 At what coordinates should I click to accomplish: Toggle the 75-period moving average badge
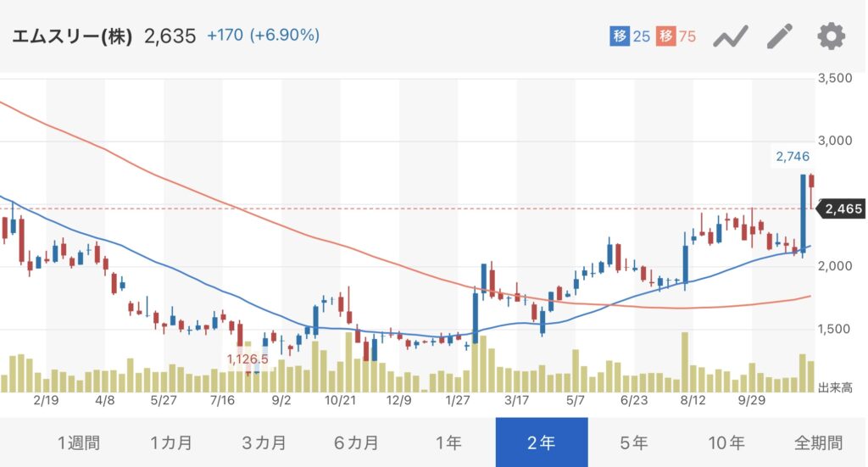click(676, 36)
